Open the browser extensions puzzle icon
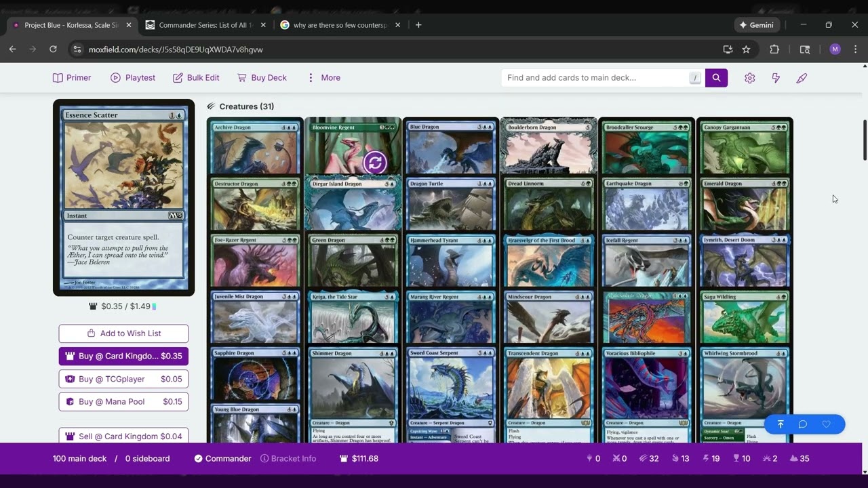This screenshot has height=488, width=868. pyautogui.click(x=774, y=49)
